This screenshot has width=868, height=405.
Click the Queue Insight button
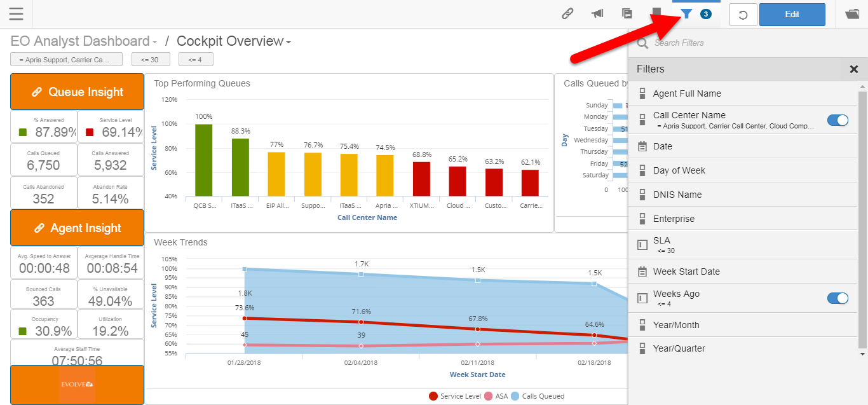point(78,92)
